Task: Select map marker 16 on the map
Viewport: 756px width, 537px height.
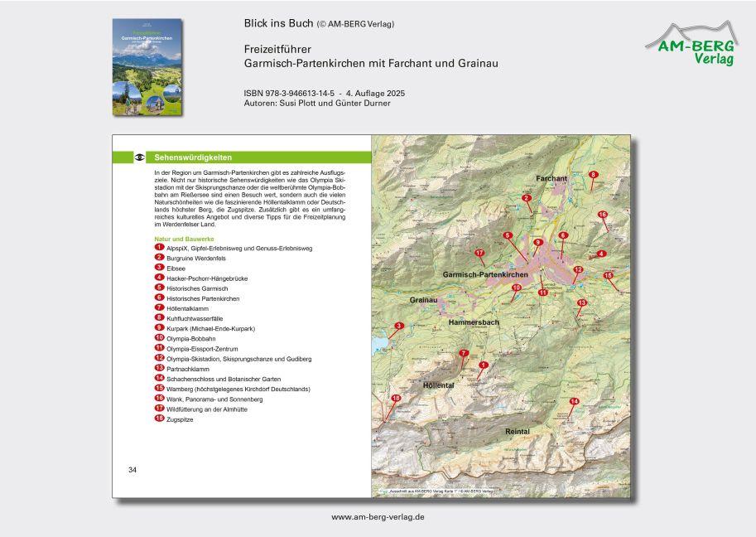Action: 602,215
